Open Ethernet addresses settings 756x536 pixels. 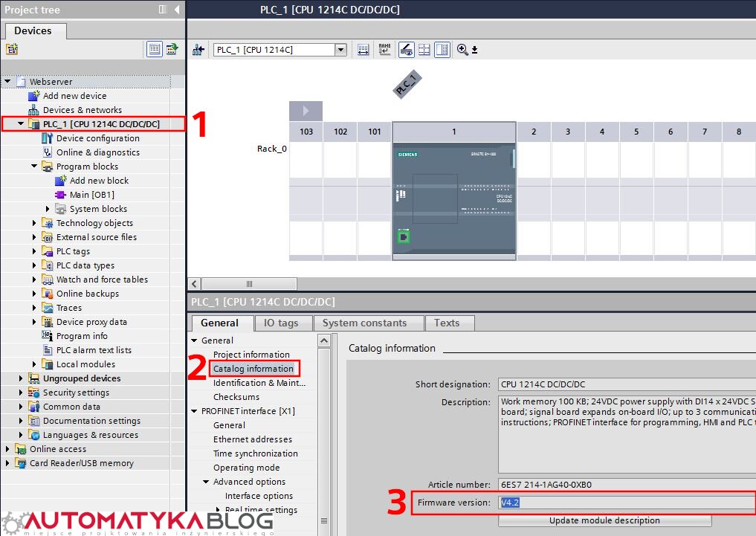coord(253,439)
